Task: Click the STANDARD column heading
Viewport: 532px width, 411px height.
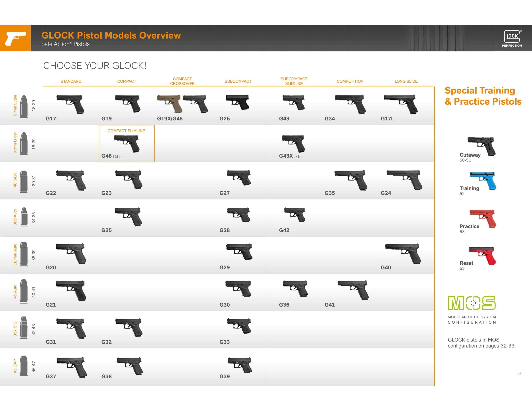Action: coord(71,81)
